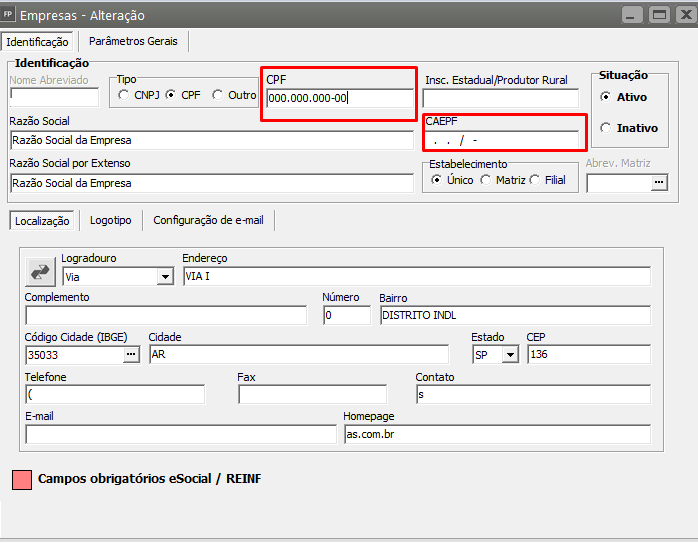The width and height of the screenshot is (698, 543).
Task: Click the swap arrows icon beside Logradouro
Action: [41, 270]
